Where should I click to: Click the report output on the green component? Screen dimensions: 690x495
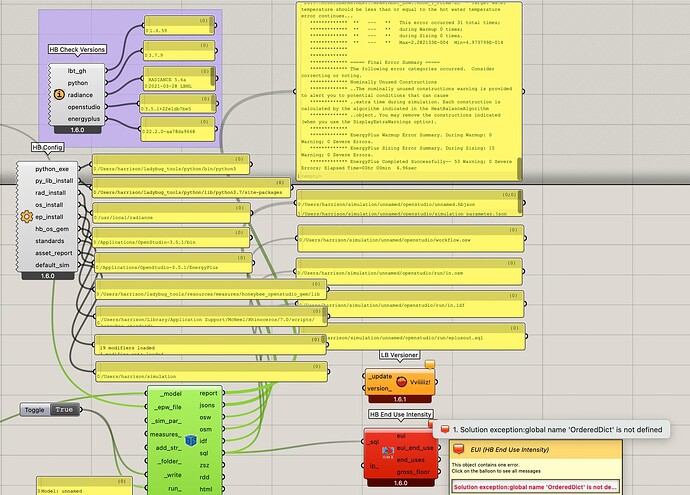tap(209, 393)
